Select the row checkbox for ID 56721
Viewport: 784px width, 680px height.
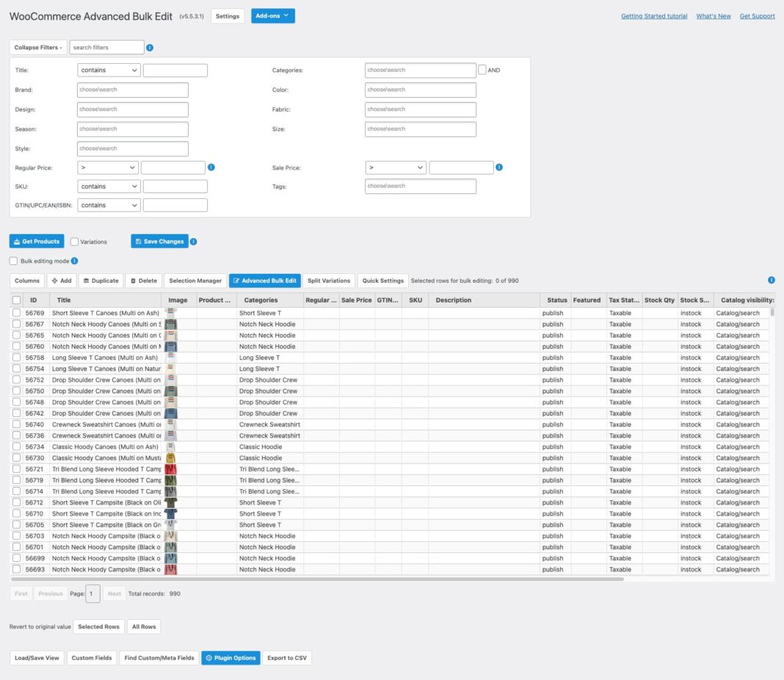pos(16,469)
